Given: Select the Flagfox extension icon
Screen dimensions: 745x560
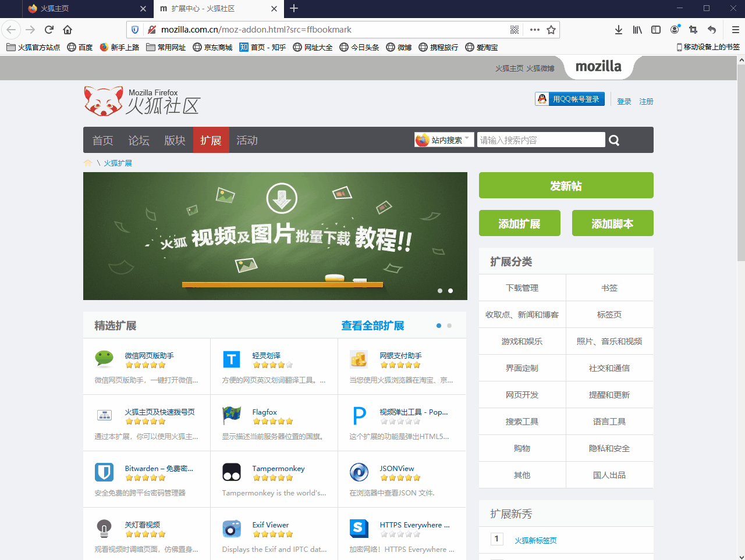Looking at the screenshot, I should coord(232,415).
